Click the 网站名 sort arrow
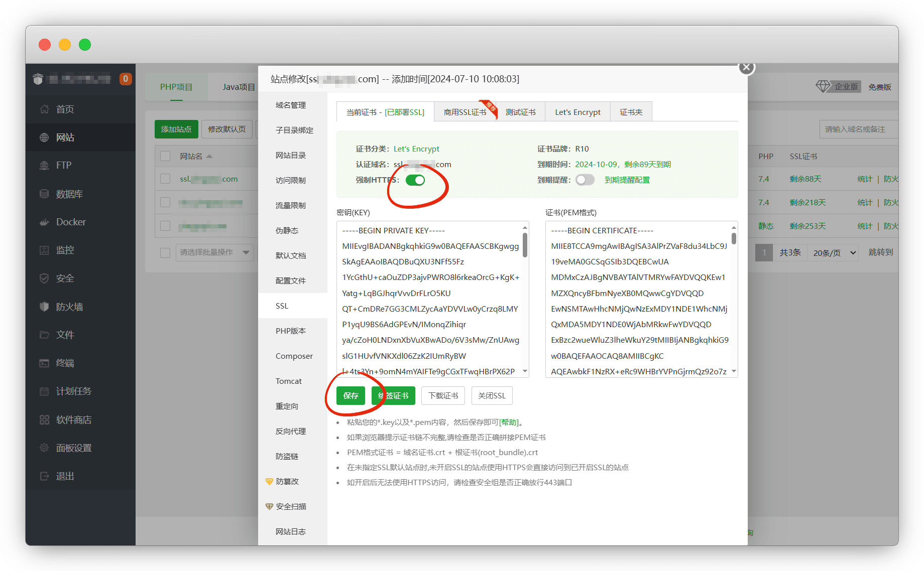This screenshot has height=571, width=924. (209, 156)
